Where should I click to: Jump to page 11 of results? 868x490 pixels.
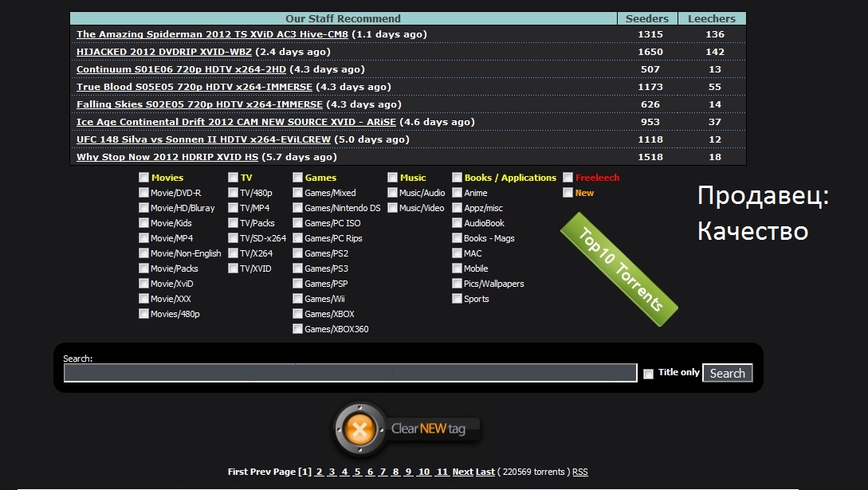coord(442,472)
